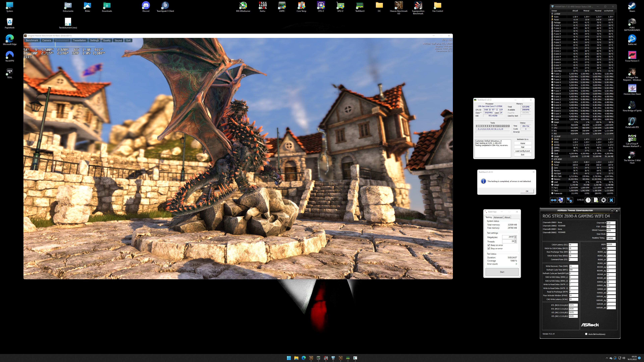Open GPU-Z desktop icon
The image size is (644, 362).
point(340,7)
